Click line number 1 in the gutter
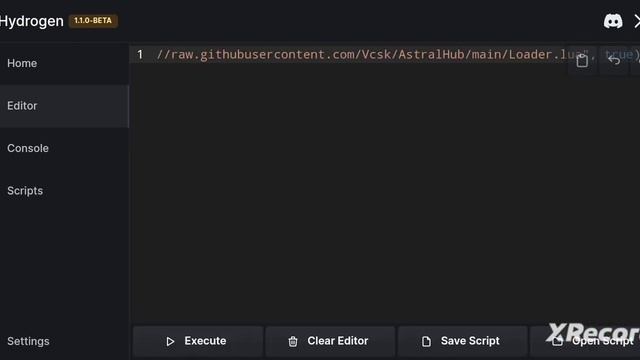Viewport: 640px width, 360px height. tap(140, 55)
